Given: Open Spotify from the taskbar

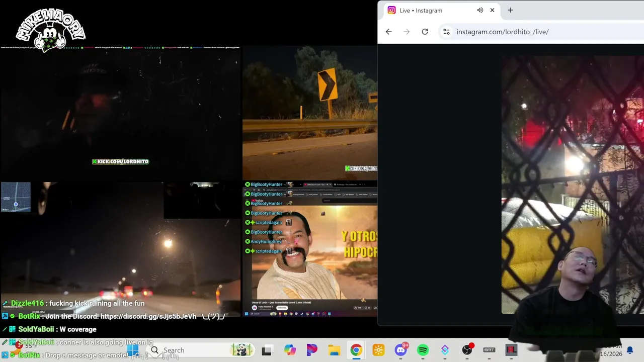Looking at the screenshot, I should click(423, 350).
